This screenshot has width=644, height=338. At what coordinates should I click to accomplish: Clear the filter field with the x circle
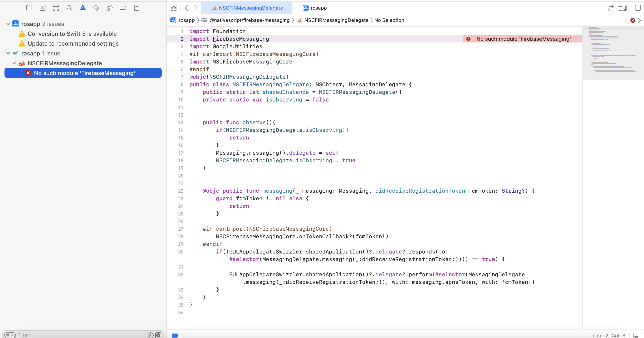click(158, 335)
